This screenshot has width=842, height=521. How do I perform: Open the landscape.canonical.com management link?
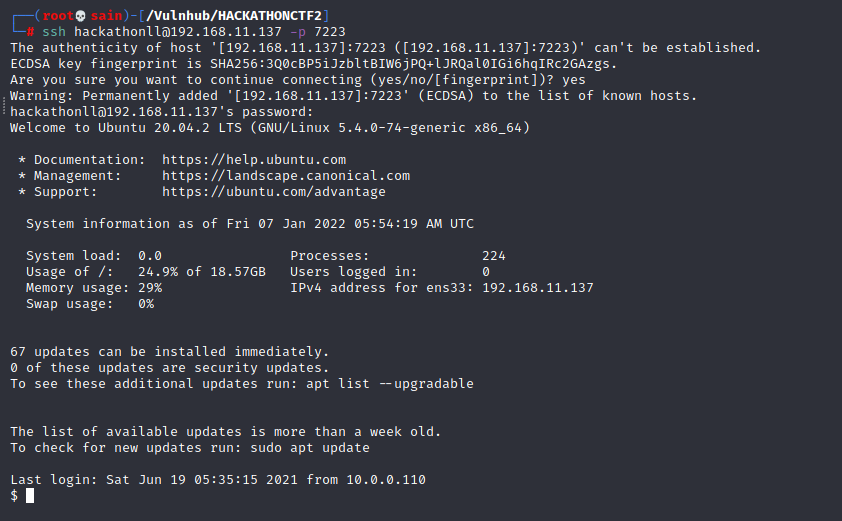tap(286, 176)
